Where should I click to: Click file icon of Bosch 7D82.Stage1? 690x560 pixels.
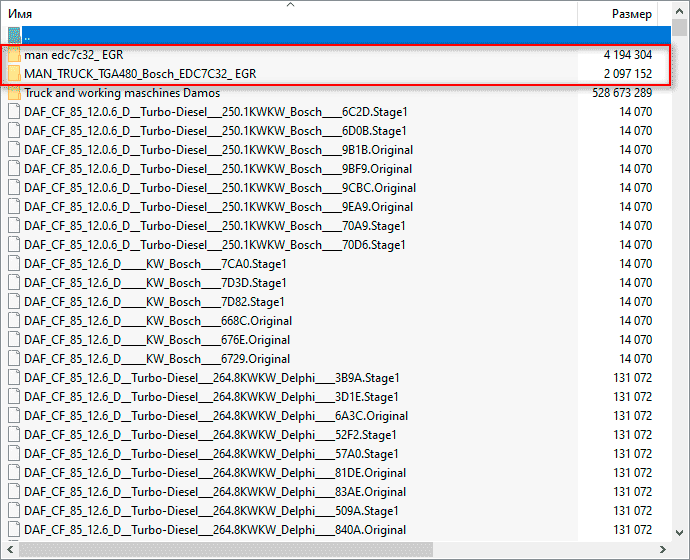14,302
